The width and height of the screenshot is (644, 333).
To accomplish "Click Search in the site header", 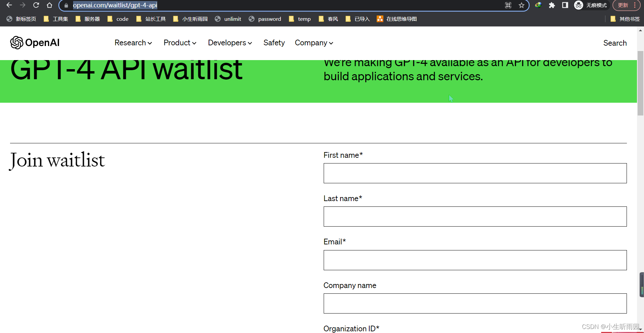I will tap(615, 43).
